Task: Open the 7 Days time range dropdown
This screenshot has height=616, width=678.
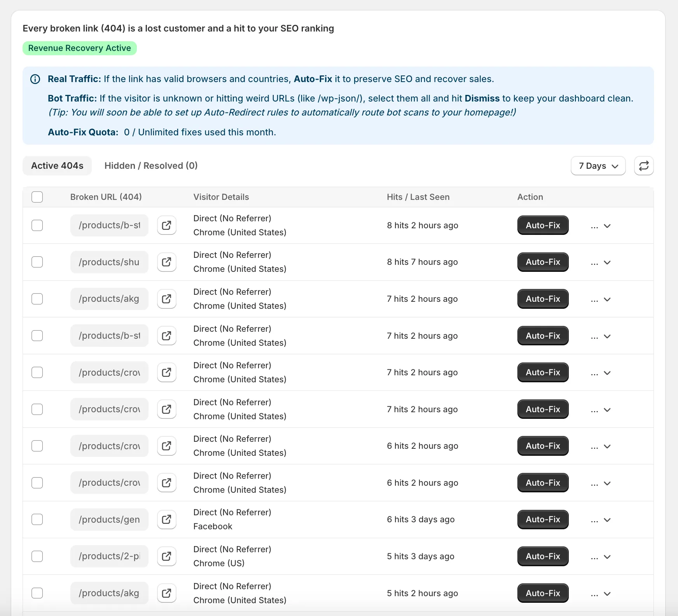Action: [598, 166]
